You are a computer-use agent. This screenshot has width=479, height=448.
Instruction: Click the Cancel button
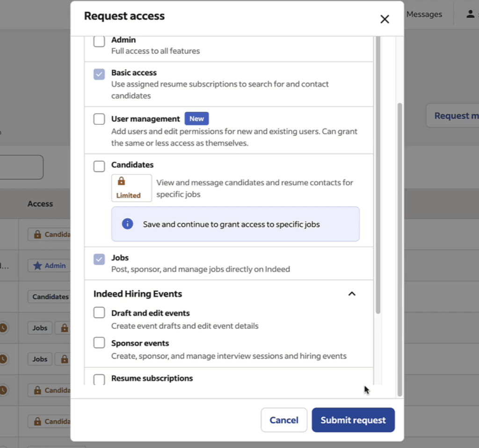[x=284, y=420]
